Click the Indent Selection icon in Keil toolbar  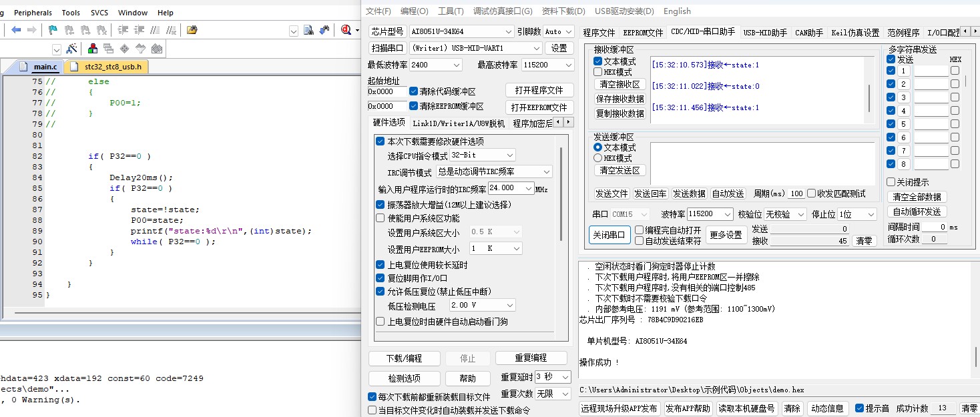tap(123, 30)
